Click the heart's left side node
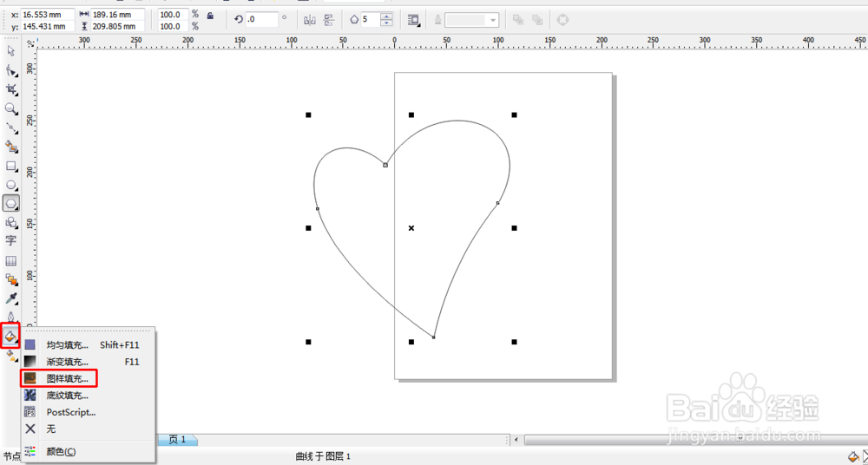This screenshot has width=868, height=465. pos(317,209)
